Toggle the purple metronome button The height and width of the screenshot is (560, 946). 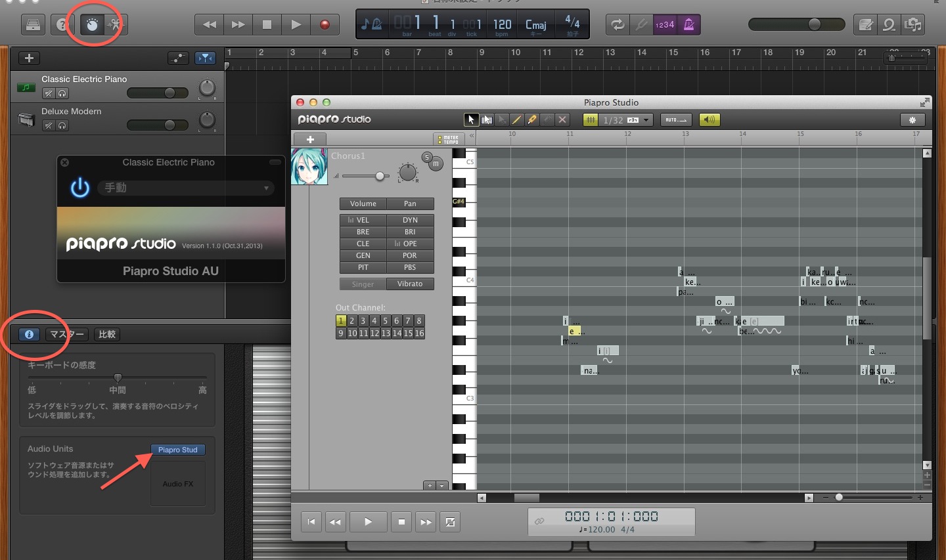click(688, 25)
